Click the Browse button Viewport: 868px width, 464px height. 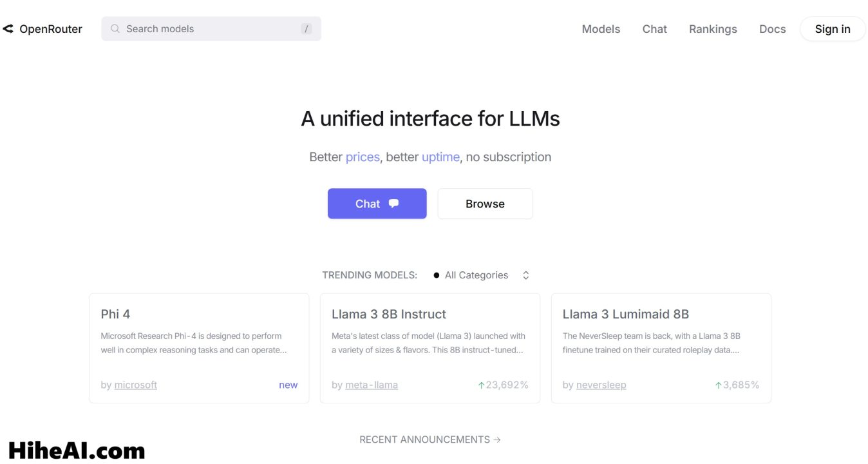(485, 203)
